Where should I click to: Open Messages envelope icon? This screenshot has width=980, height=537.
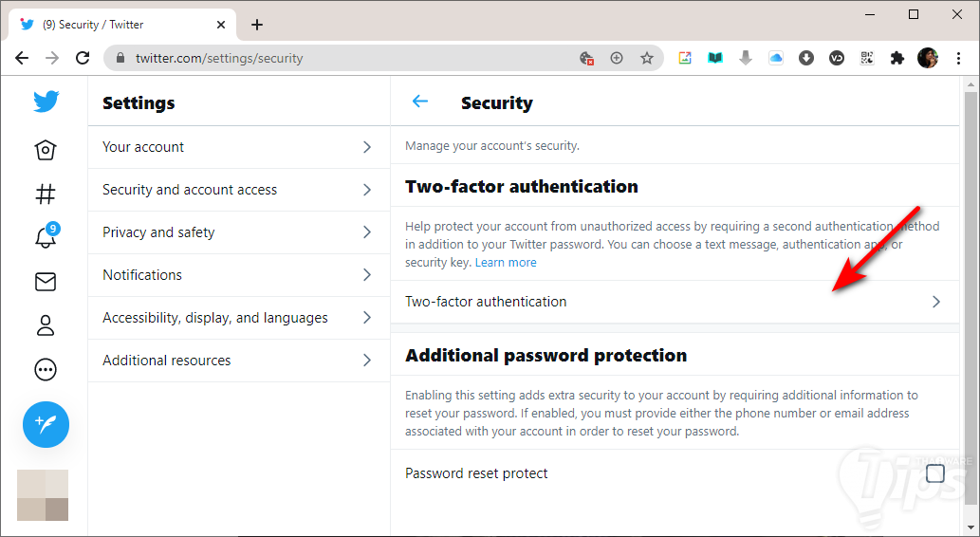[x=46, y=282]
